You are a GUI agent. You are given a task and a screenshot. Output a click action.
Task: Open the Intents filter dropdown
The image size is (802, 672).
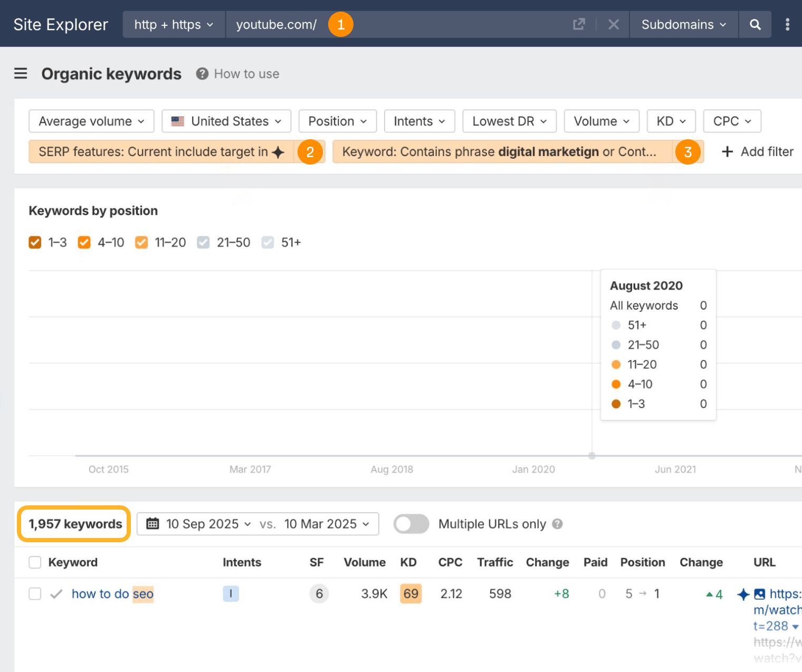419,121
